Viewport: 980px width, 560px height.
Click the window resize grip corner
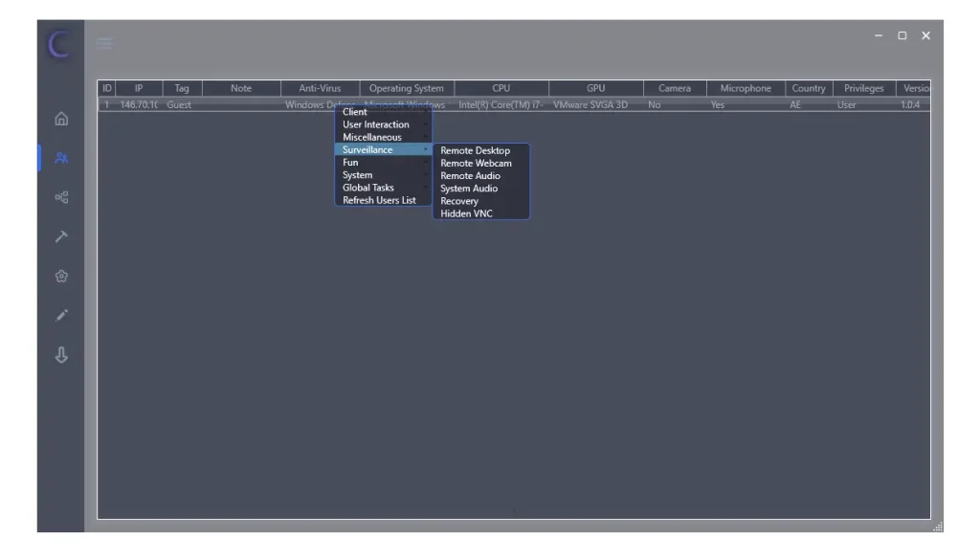pyautogui.click(x=937, y=526)
